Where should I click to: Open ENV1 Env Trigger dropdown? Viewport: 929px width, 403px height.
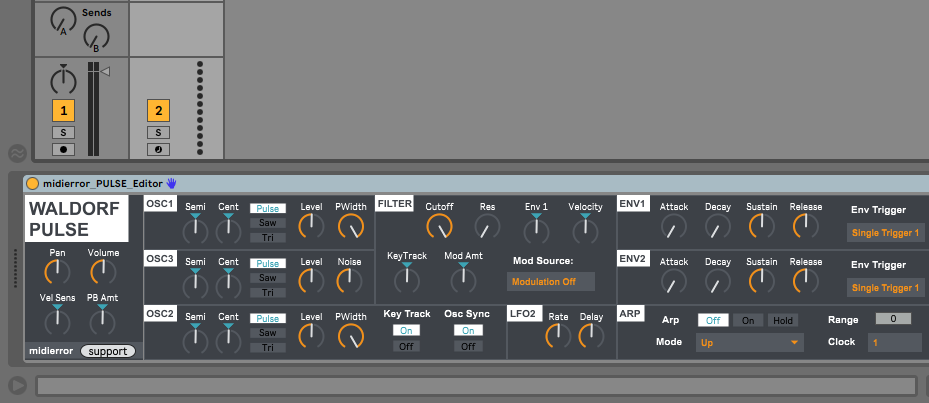coord(886,233)
